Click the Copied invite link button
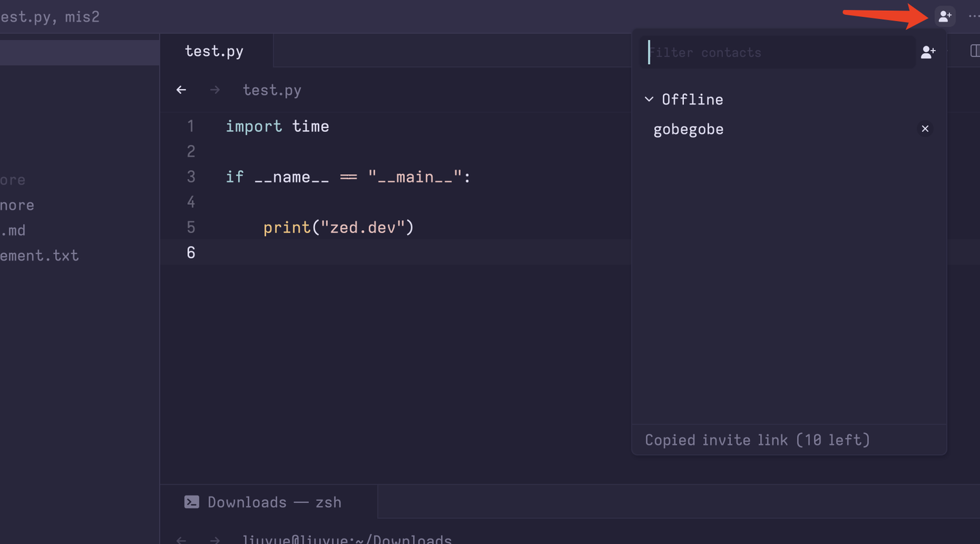 click(x=757, y=440)
